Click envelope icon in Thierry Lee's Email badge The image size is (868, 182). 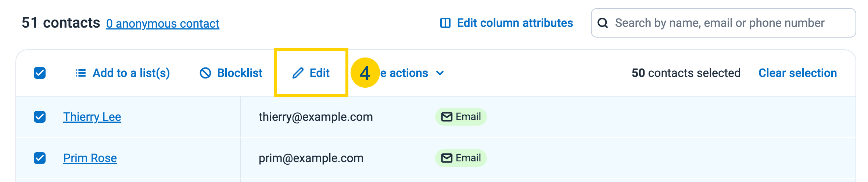(446, 117)
